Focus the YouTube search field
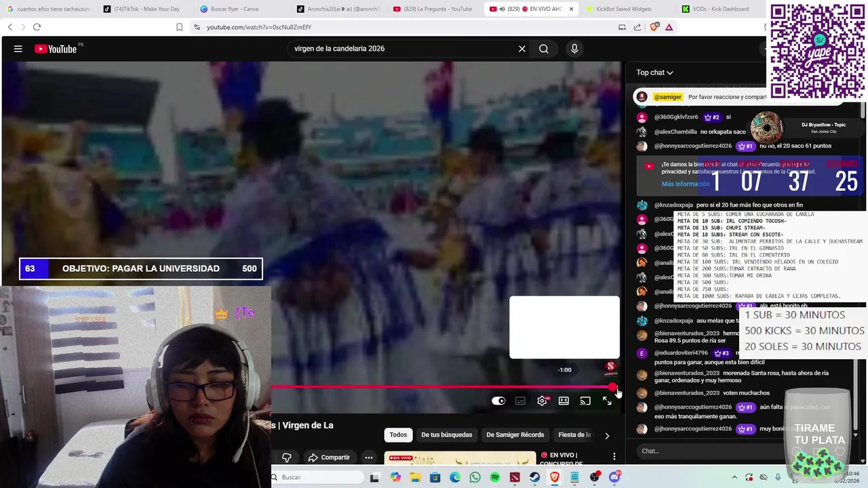 tap(403, 49)
